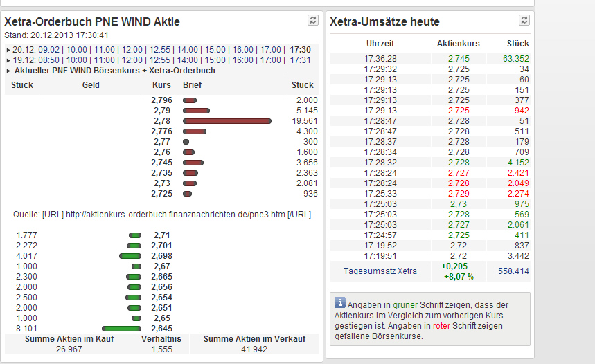This screenshot has width=595, height=364.
Task: Select bid price 2,701
Action: tap(161, 246)
